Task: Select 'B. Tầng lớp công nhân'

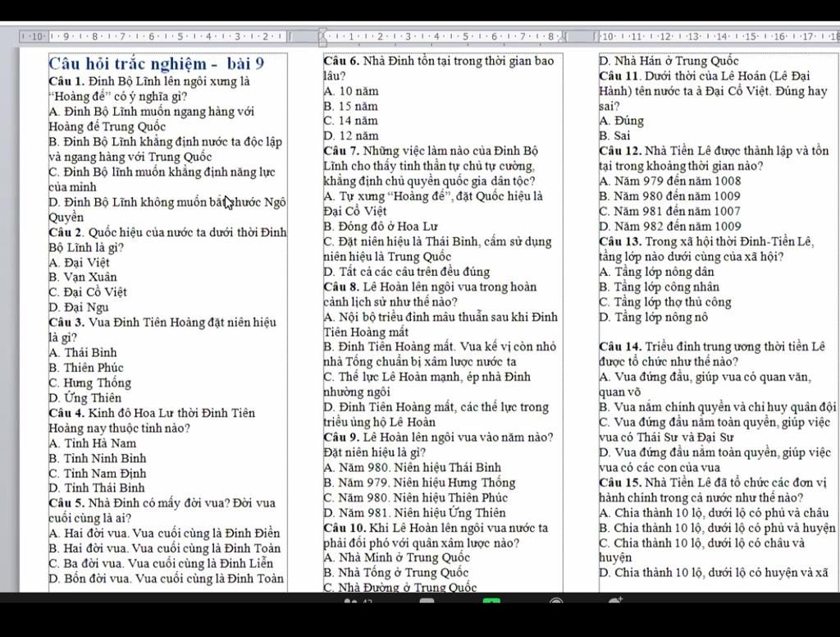Action: [x=659, y=286]
